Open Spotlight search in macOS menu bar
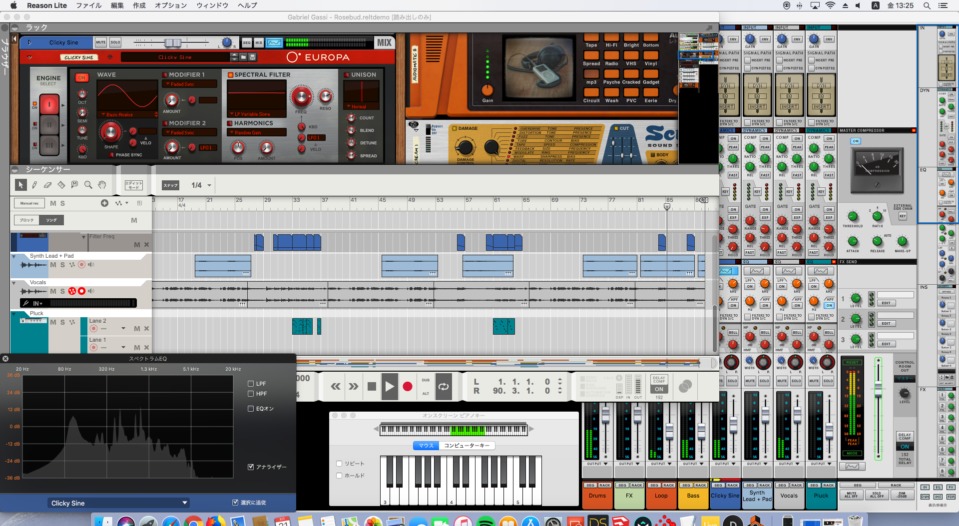Image resolution: width=959 pixels, height=526 pixels. tap(927, 6)
